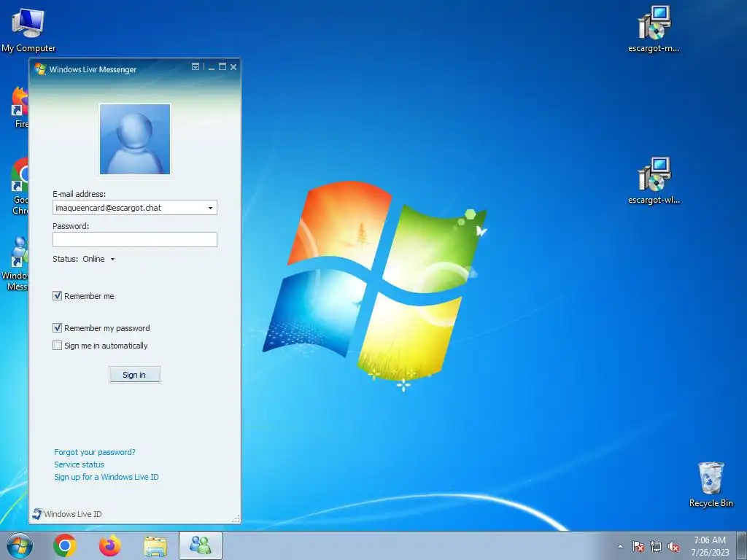747x560 pixels.
Task: Open Sign up for a Windows Live ID
Action: pos(107,477)
